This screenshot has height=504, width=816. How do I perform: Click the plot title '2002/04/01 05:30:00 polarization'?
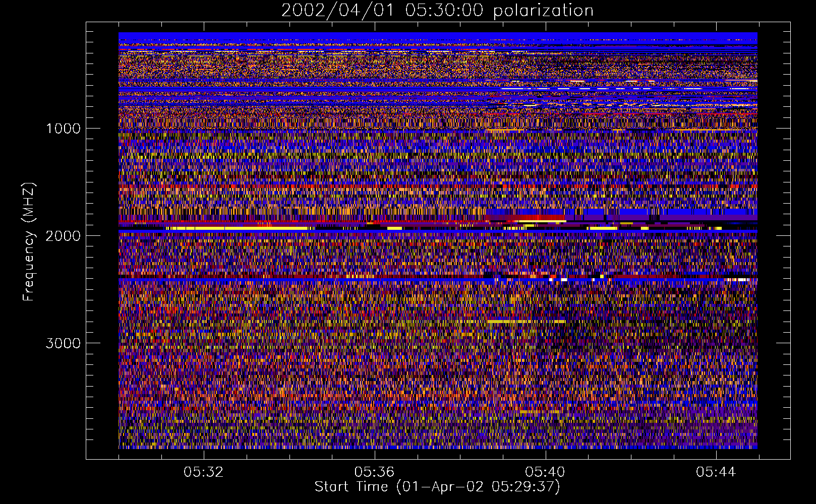[437, 10]
